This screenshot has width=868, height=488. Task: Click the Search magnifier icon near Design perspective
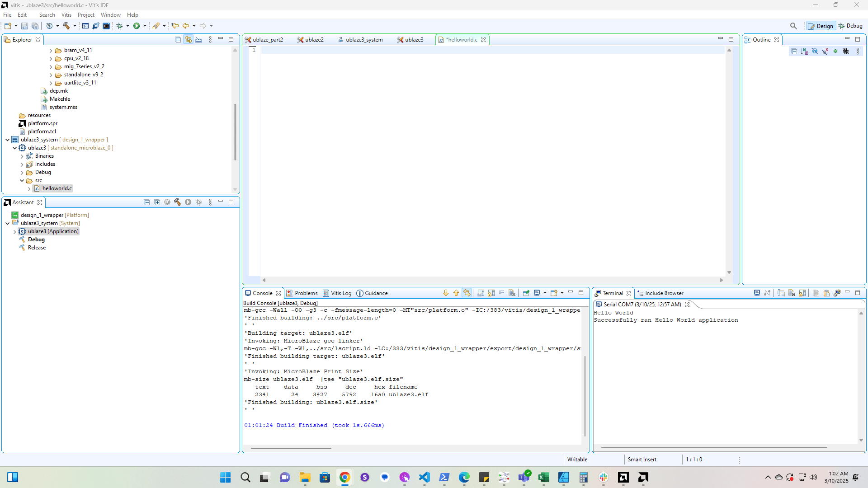click(x=793, y=26)
